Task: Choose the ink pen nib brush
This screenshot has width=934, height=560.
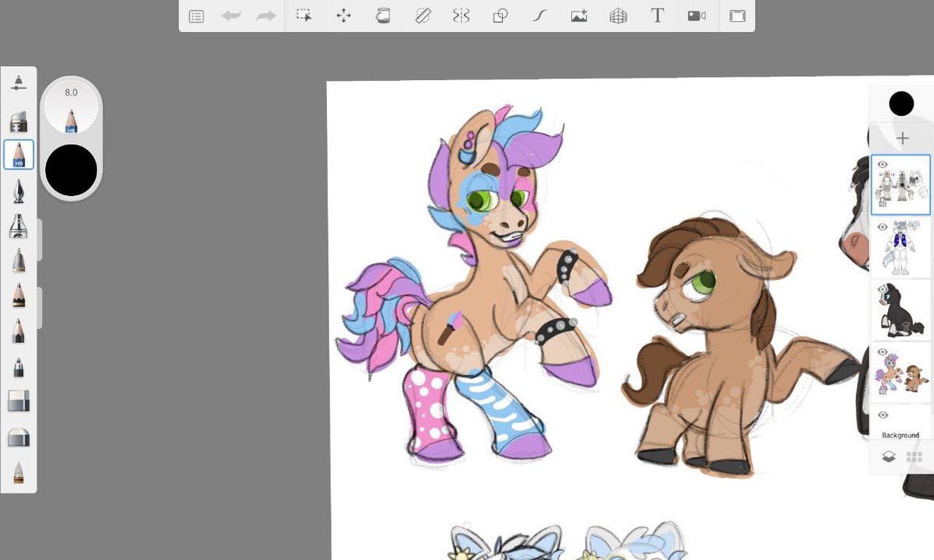Action: pyautogui.click(x=19, y=191)
